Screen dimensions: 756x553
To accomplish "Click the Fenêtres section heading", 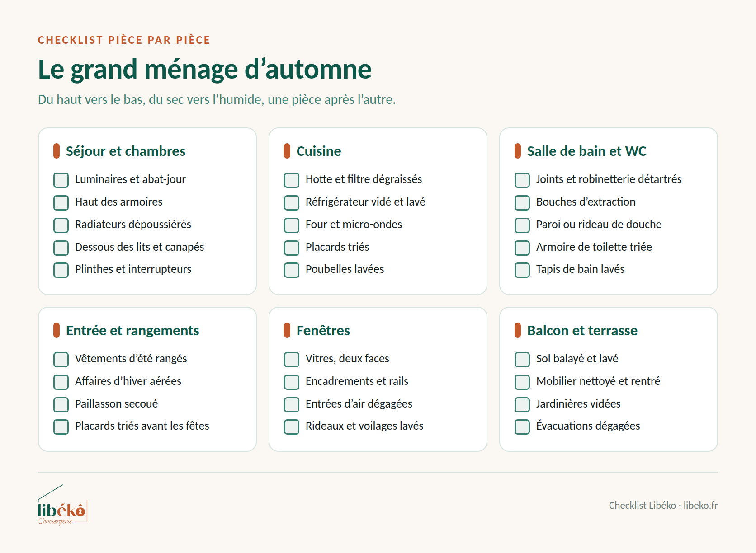I will click(x=323, y=330).
